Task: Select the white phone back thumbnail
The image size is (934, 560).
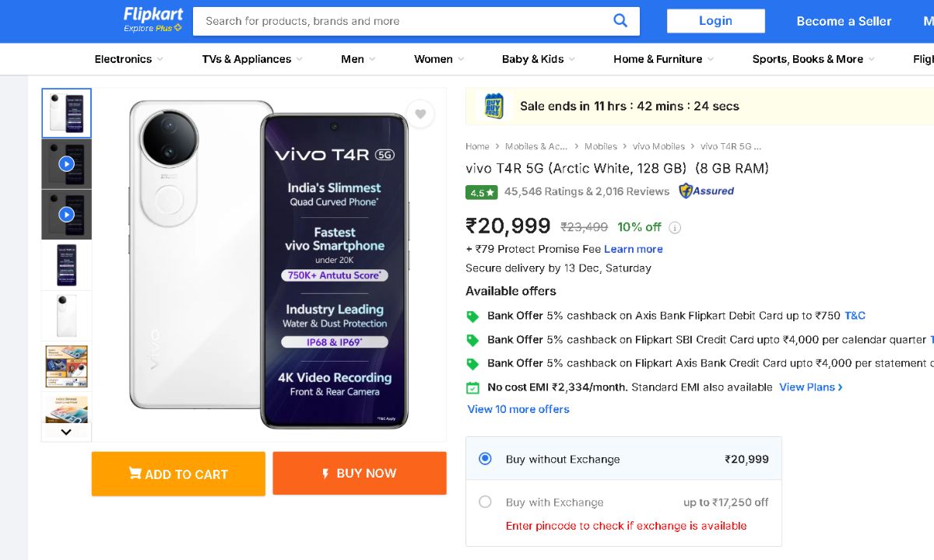Action: (x=66, y=315)
